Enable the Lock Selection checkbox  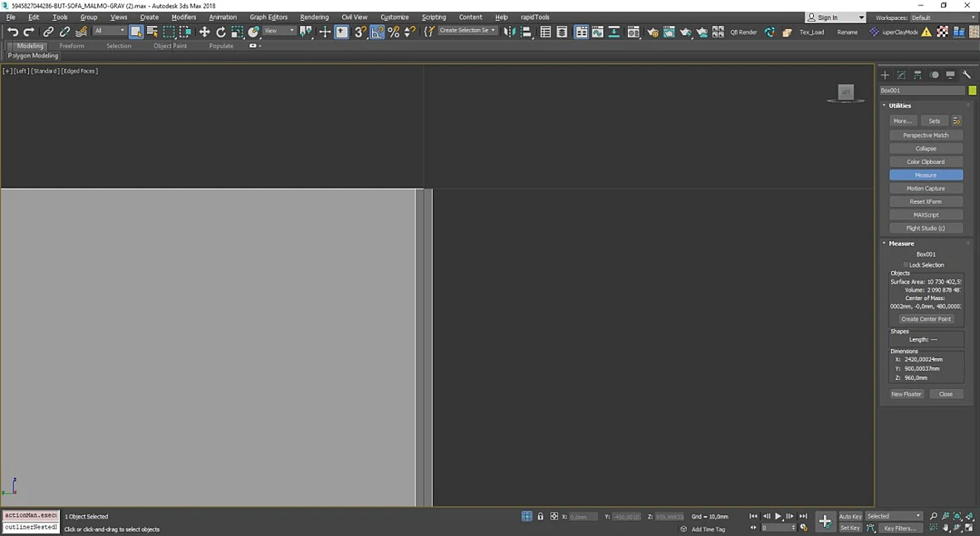[905, 265]
